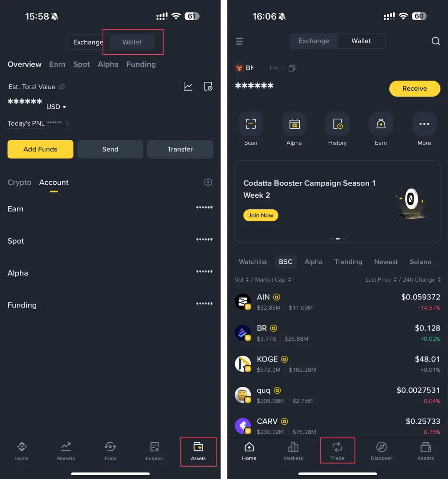Screen dimensions: 448x479
Task: Open the Scan QR code icon
Action: (251, 124)
